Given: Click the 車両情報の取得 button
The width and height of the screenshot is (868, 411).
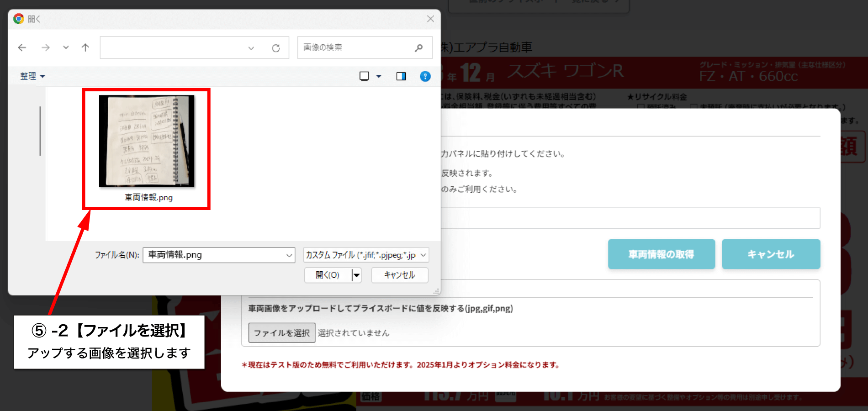Looking at the screenshot, I should click(x=662, y=254).
